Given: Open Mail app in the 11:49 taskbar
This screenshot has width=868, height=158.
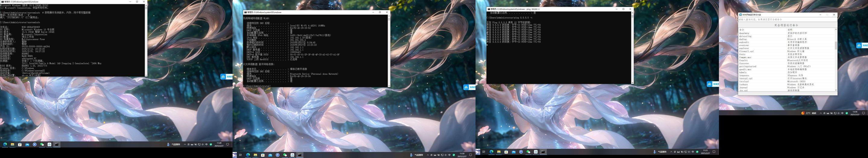Looking at the screenshot, I should click(27, 144).
